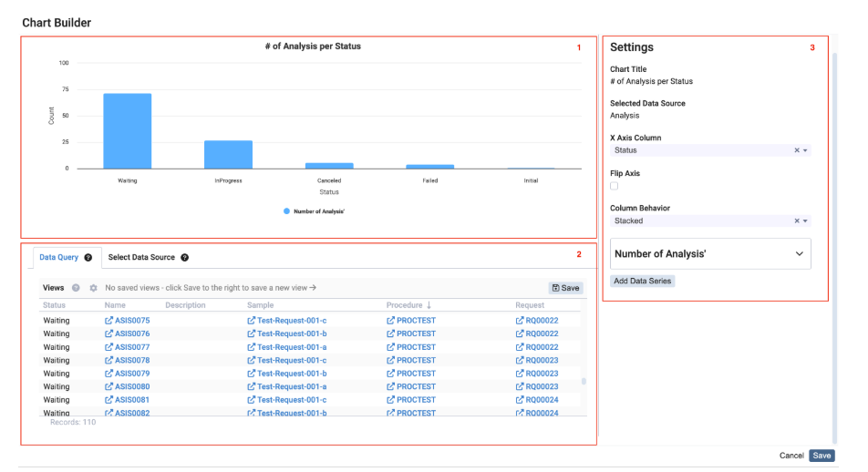Click the Canceled bar in the chart
868x472 pixels.
pos(329,166)
